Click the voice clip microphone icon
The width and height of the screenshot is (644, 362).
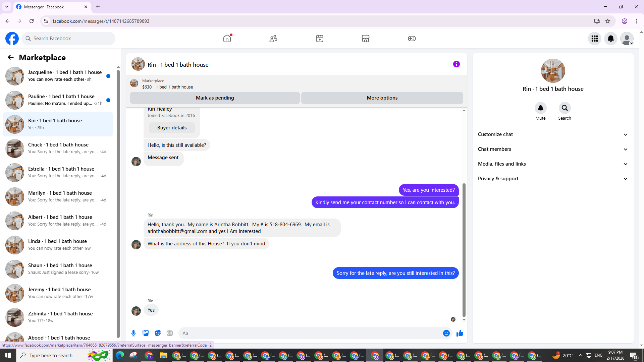133,333
